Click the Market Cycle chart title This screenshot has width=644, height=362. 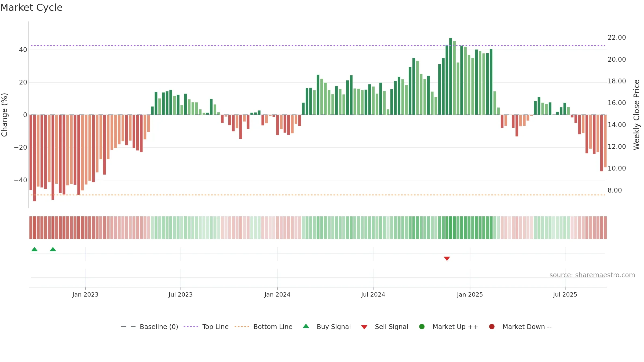click(31, 8)
